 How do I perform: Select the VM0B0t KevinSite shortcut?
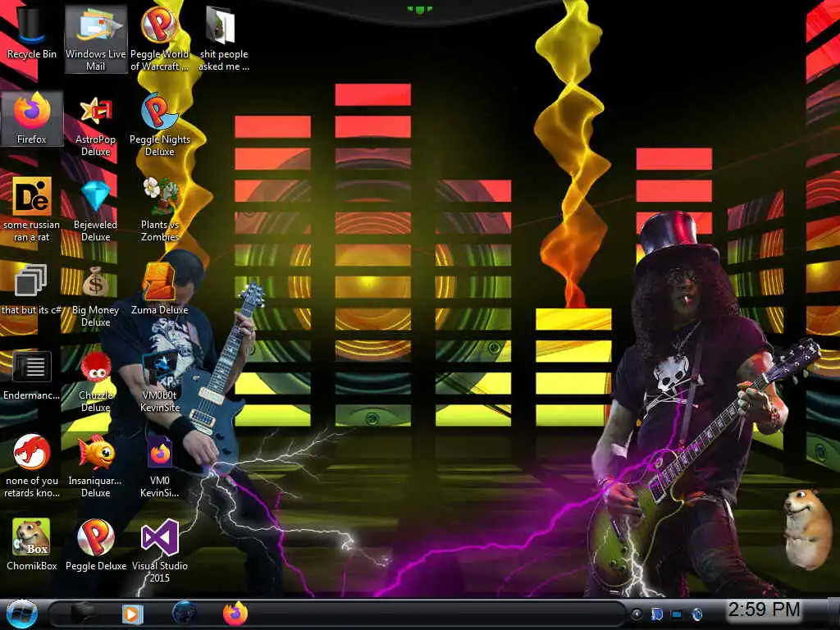(x=160, y=381)
